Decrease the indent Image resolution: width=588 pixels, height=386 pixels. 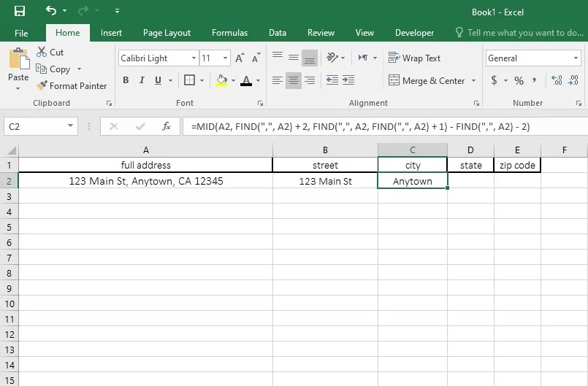click(332, 80)
